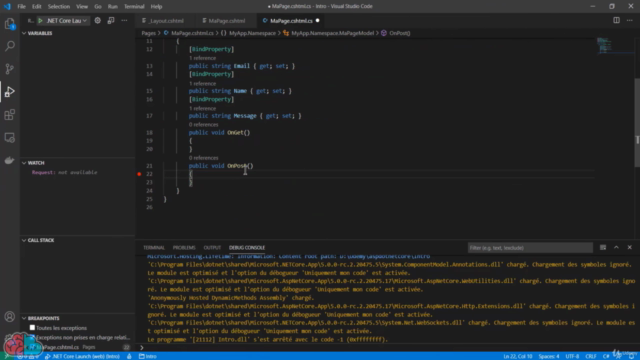Close the bottom panel

629,247
